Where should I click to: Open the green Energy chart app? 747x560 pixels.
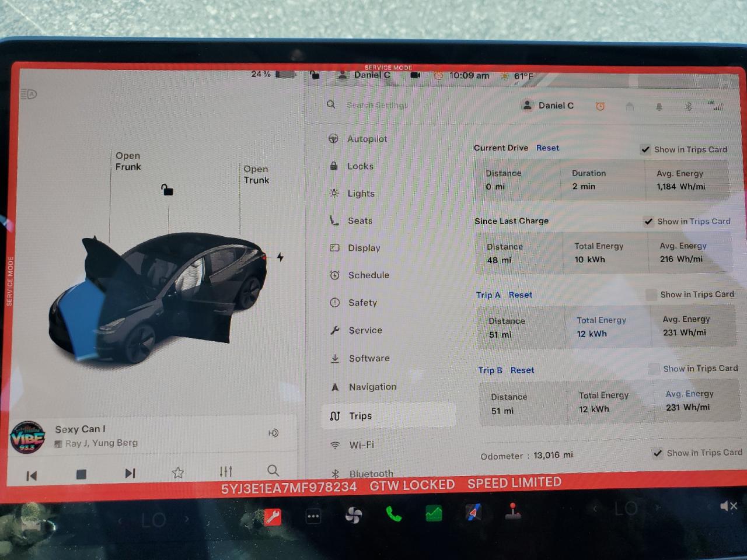434,514
